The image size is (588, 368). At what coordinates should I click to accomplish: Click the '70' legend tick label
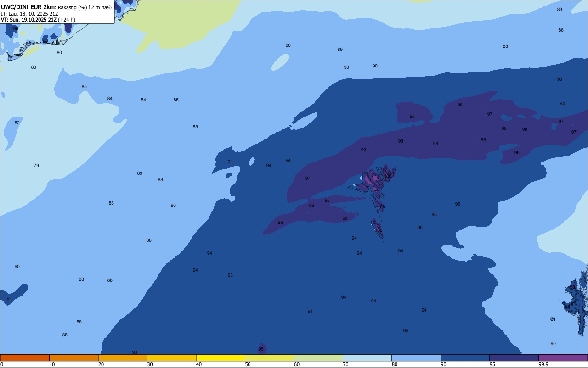(x=346, y=364)
